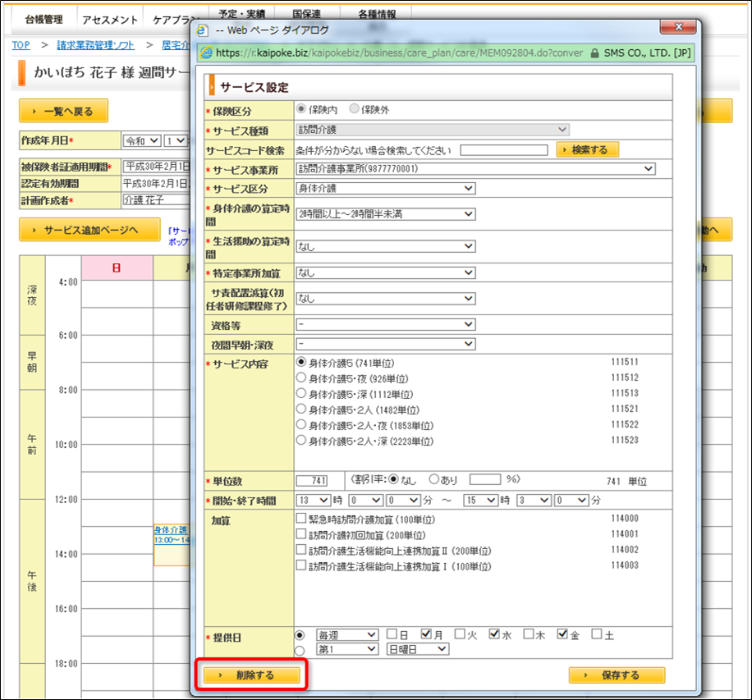
Task: Select the 毎週 schedule radio button
Action: coord(300,635)
